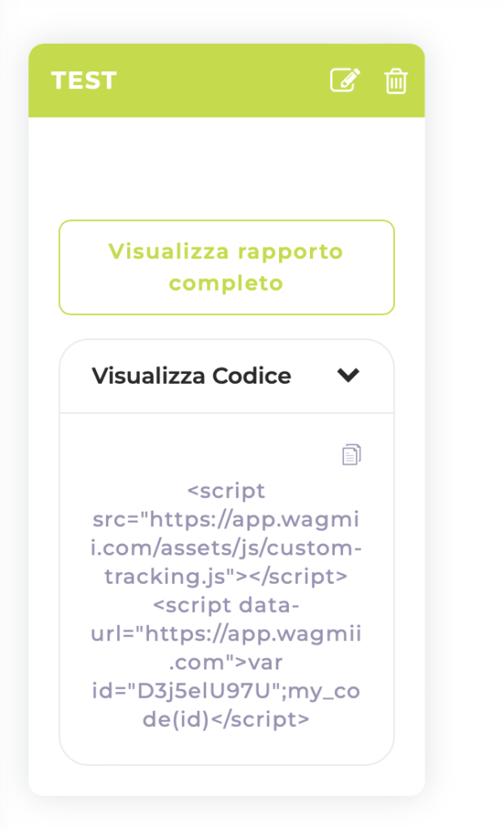Click the word "Codice" in the accordion header

pyautogui.click(x=252, y=376)
